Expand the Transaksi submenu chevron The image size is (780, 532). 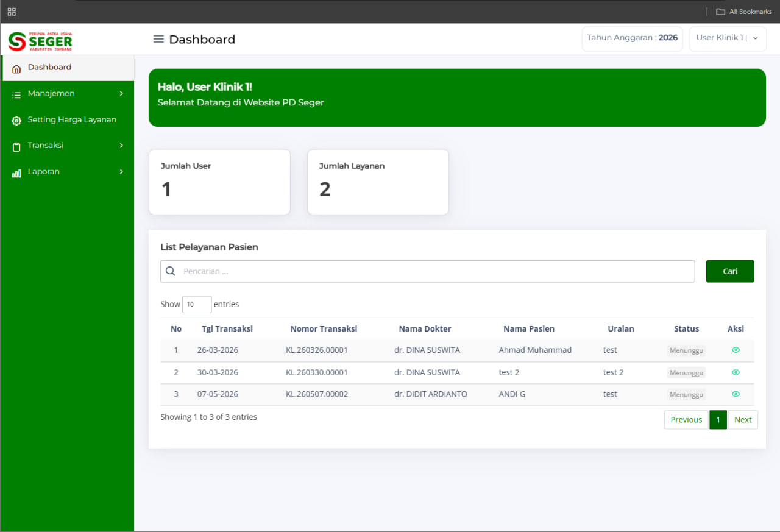point(121,145)
